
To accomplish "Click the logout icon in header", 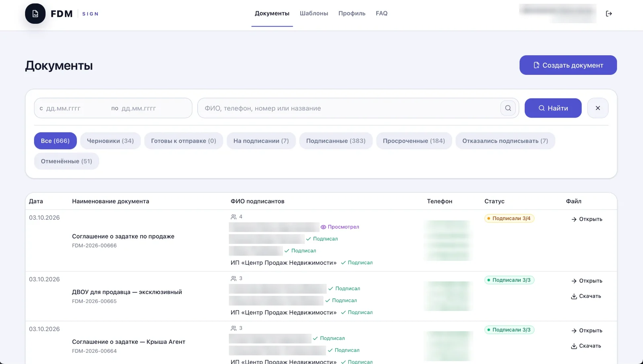I will point(609,14).
